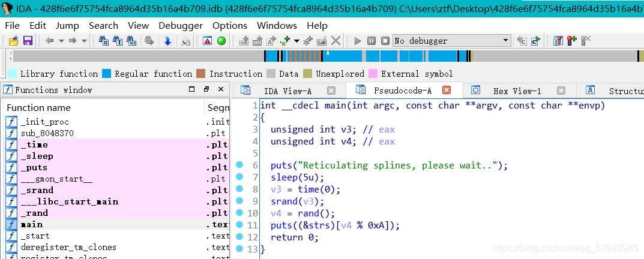Close the Functions window panel

(x=221, y=89)
